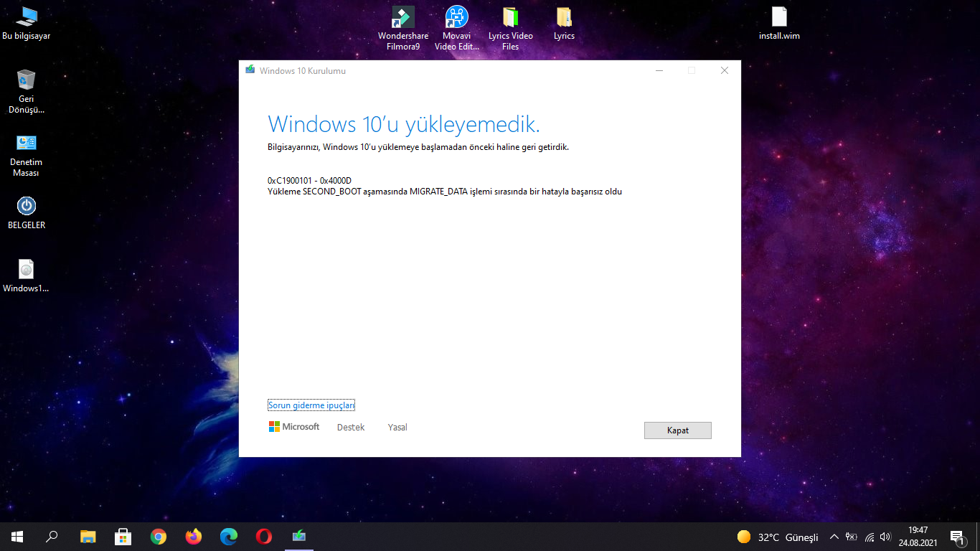Open Wi-Fi network tray icon
The height and width of the screenshot is (551, 980).
[x=870, y=537]
